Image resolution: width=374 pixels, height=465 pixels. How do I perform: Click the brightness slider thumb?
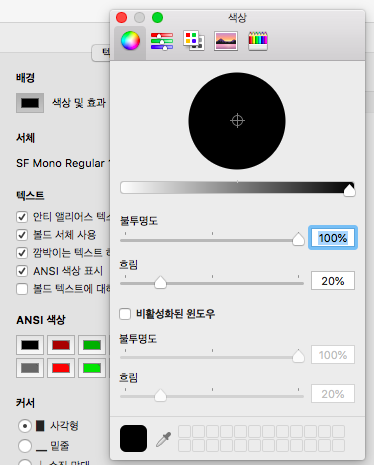click(349, 190)
